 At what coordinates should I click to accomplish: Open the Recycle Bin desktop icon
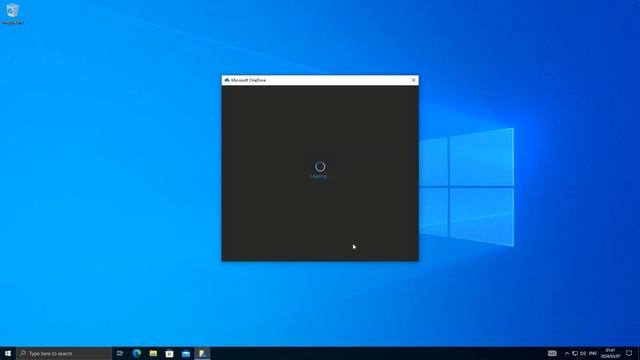pyautogui.click(x=12, y=14)
